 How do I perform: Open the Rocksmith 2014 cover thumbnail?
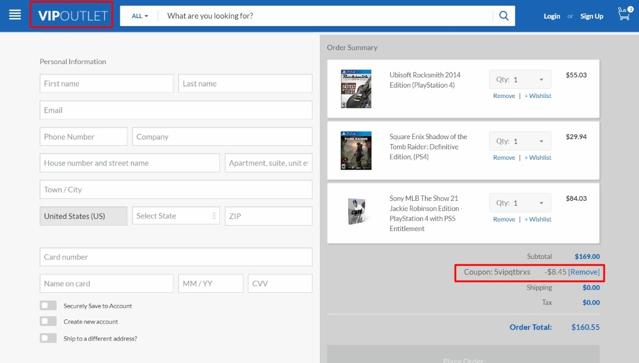pyautogui.click(x=356, y=89)
